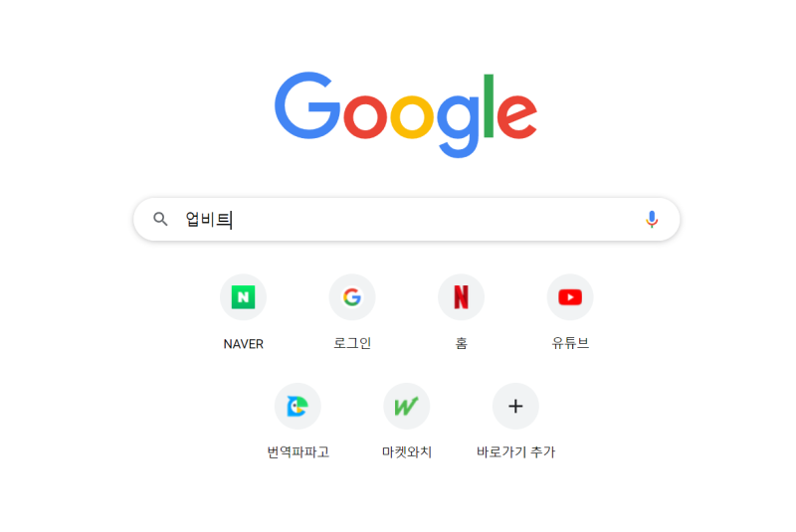Click empty area of the search bar
Screen dimensions: 796x532
(437, 219)
